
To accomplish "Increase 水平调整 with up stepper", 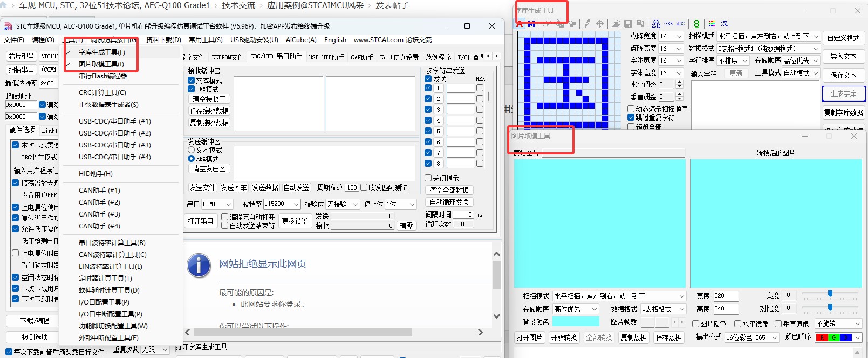I will [679, 82].
